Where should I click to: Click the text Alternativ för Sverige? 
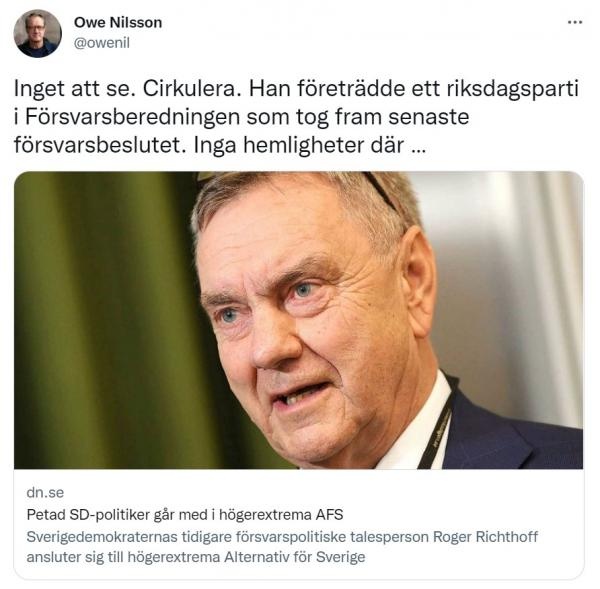[x=295, y=557]
